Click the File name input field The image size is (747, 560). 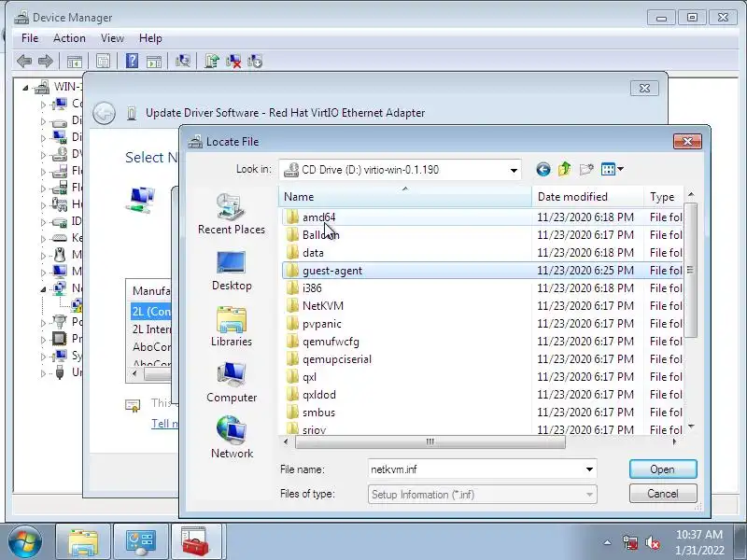tap(476, 469)
